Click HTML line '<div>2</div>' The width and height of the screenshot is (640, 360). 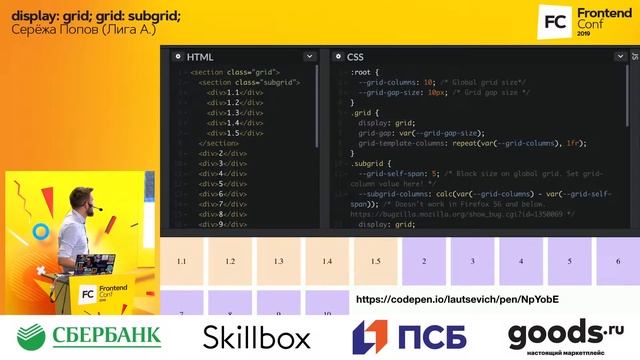click(x=223, y=153)
